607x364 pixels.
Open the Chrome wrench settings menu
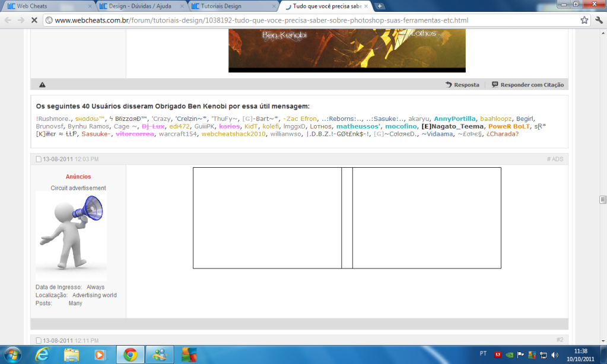point(598,20)
